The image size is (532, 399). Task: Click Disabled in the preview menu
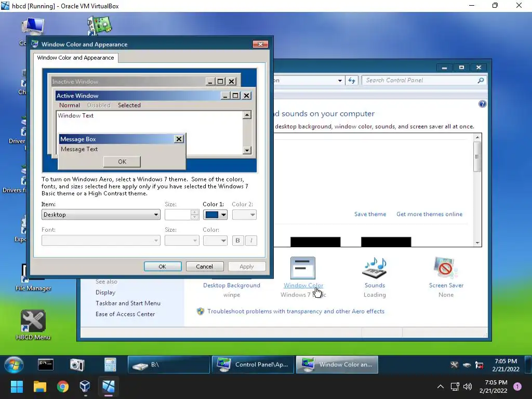(99, 105)
